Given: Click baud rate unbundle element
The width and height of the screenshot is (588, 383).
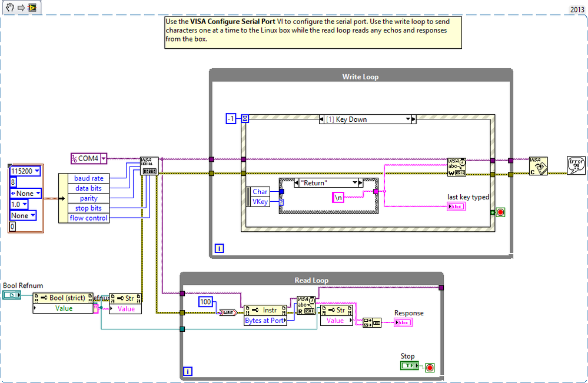Looking at the screenshot, I should click(88, 178).
